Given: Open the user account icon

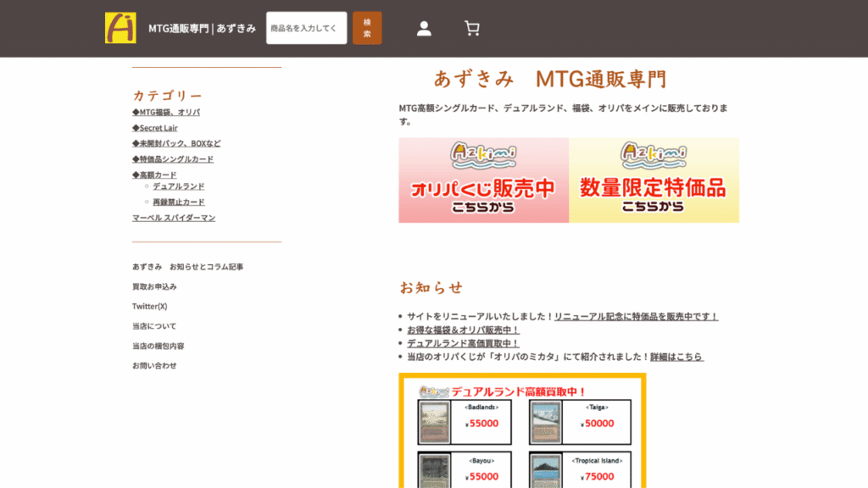Looking at the screenshot, I should point(424,28).
